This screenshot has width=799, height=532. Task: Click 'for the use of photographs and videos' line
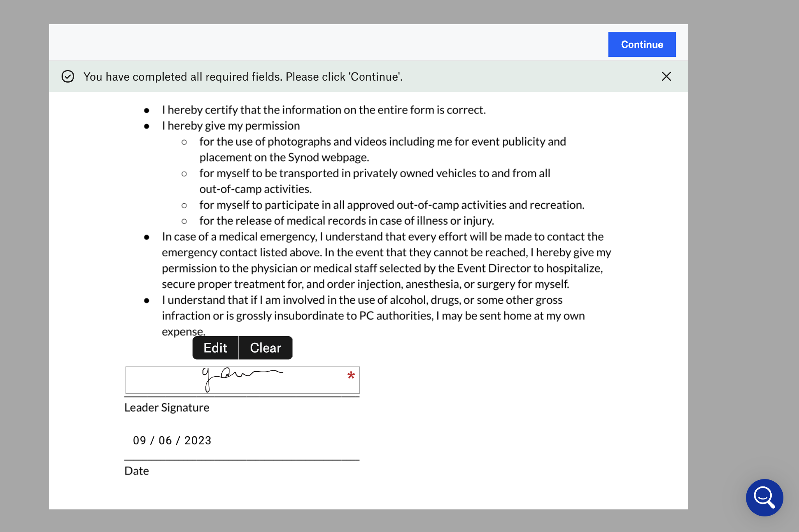click(382, 150)
